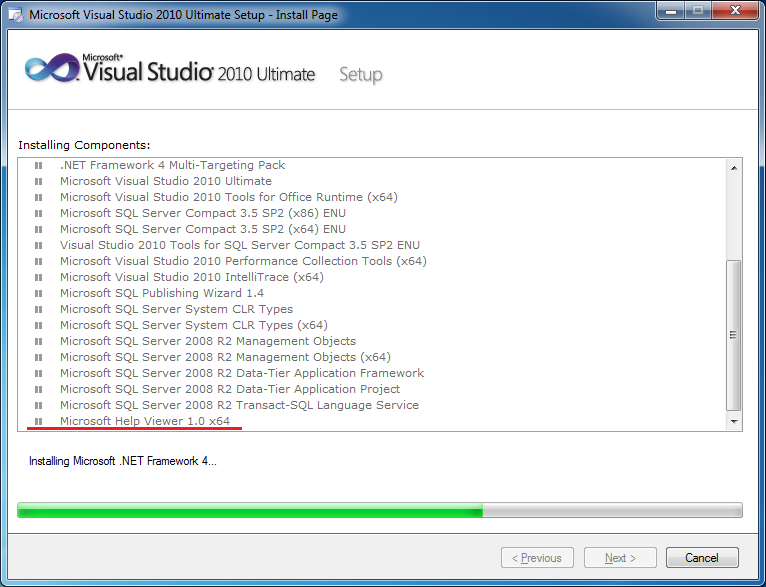Viewport: 766px width, 587px height.
Task: Click pending icon beside Data-Tier Application Framework
Action: 39,374
